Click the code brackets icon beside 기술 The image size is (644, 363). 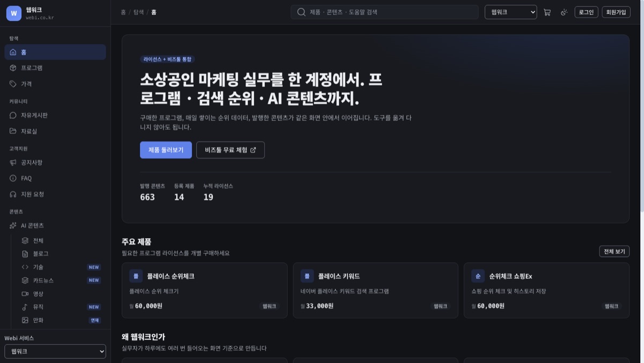point(25,267)
